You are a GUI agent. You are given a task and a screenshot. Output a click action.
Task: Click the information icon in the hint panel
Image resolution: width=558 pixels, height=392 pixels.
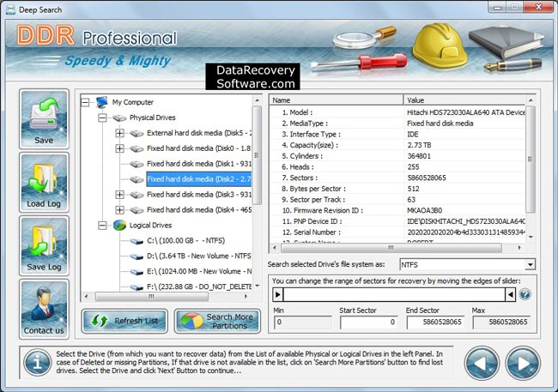[x=38, y=363]
